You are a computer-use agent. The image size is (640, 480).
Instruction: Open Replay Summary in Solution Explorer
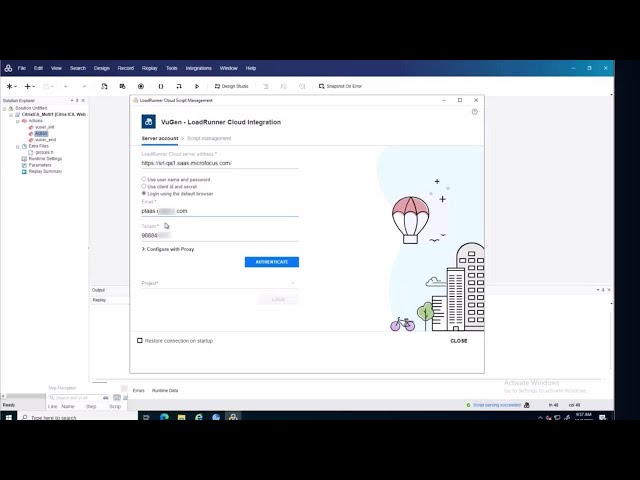[45, 171]
